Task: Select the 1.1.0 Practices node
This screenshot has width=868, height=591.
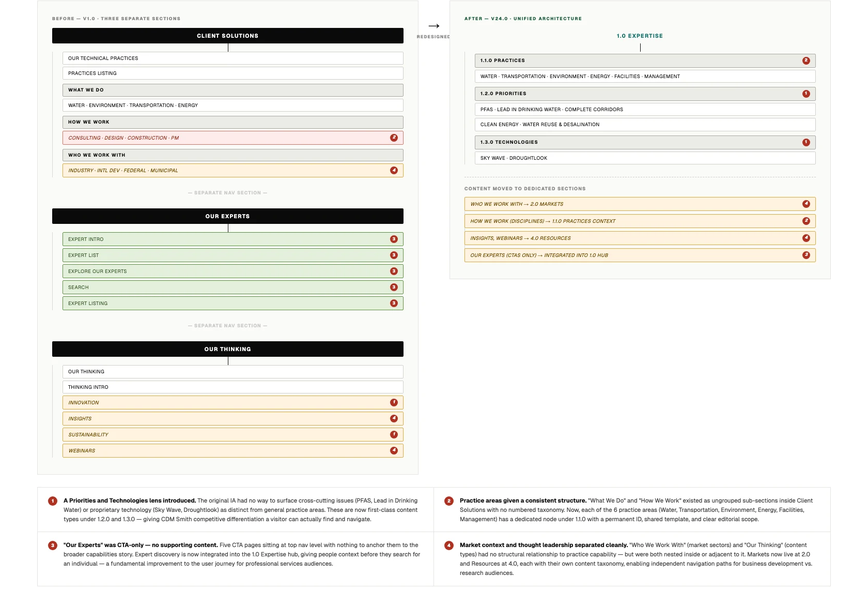Action: coord(645,60)
